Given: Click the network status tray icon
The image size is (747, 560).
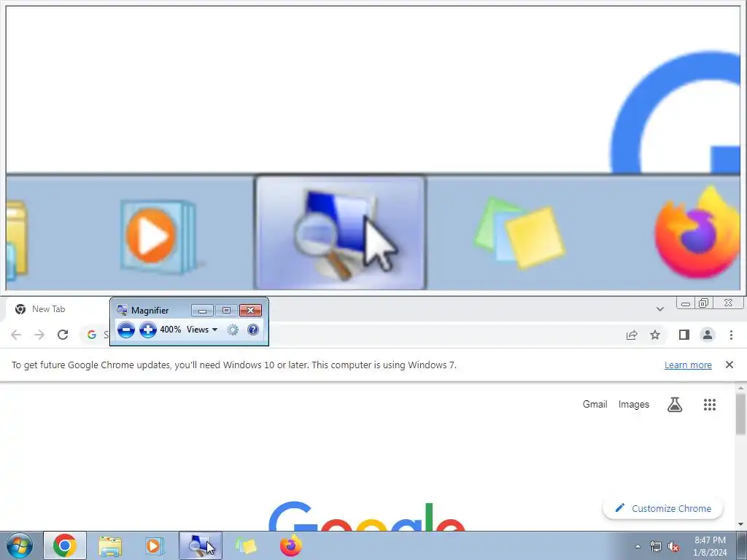Looking at the screenshot, I should point(656,547).
